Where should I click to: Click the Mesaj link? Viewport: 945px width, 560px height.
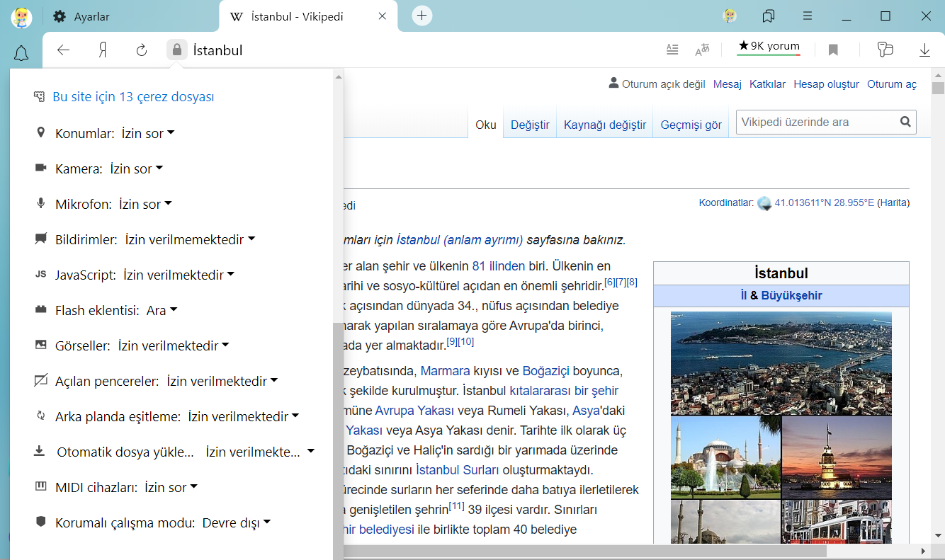pyautogui.click(x=727, y=84)
